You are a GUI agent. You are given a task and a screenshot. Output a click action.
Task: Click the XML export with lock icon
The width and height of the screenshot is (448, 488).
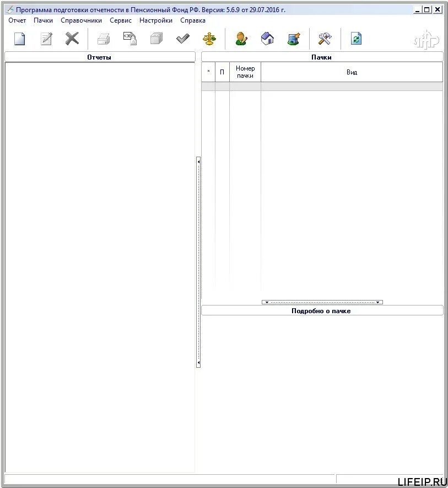[130, 39]
